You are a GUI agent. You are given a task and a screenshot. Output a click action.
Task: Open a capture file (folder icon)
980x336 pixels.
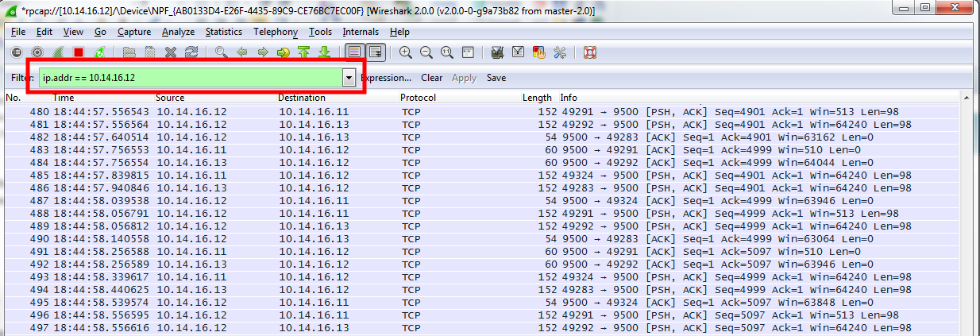(x=129, y=52)
